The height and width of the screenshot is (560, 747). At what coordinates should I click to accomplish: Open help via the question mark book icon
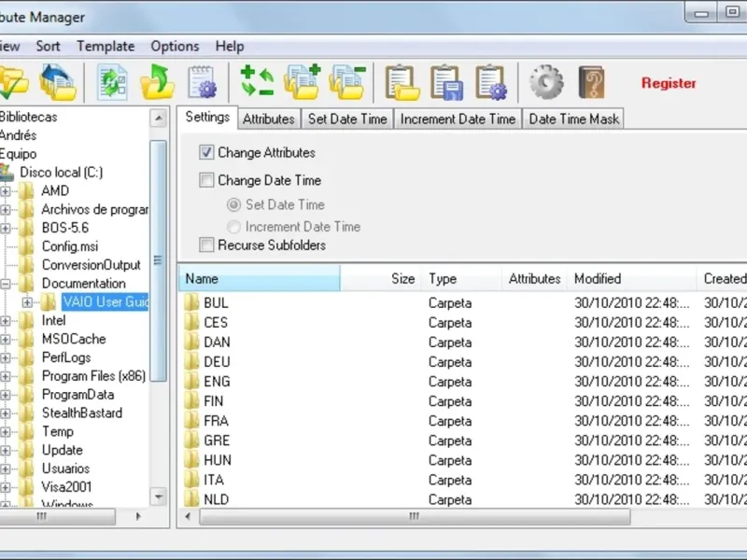pos(591,82)
